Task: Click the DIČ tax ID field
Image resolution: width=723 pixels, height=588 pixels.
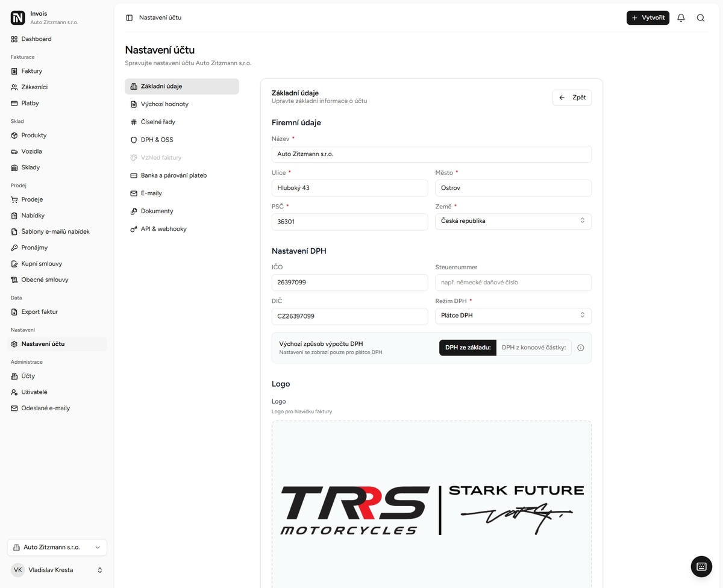Action: coord(349,316)
